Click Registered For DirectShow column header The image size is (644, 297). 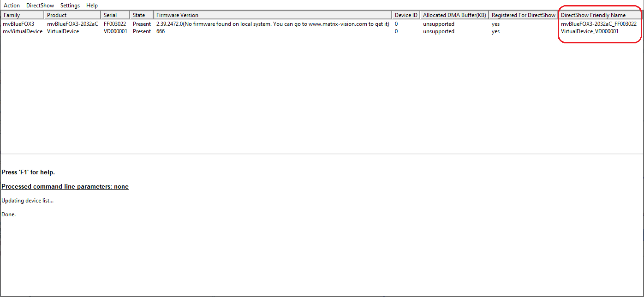(x=523, y=15)
